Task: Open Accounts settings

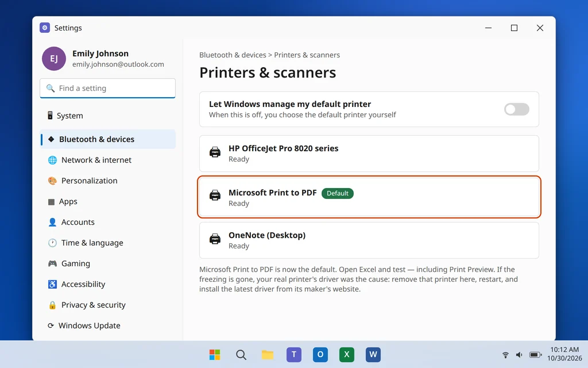Action: 107,222
